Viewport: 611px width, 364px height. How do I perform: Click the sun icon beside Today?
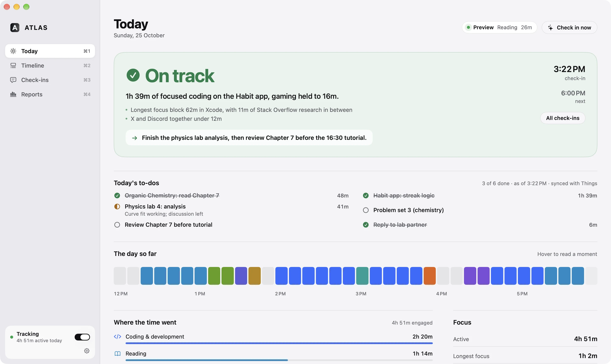tap(13, 51)
